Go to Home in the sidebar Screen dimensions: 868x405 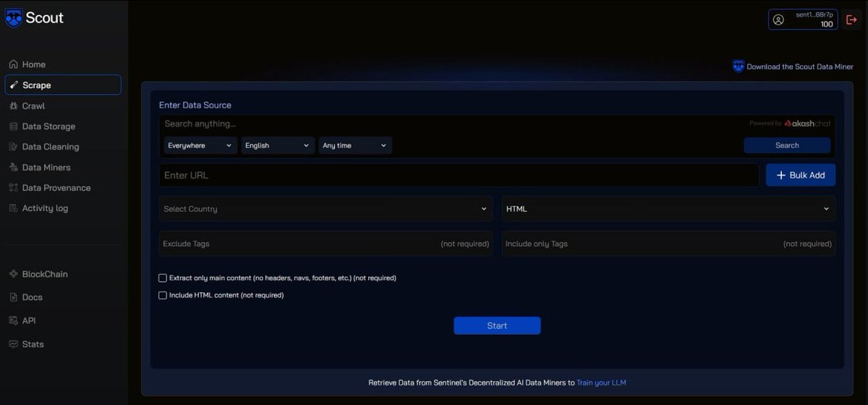point(63,64)
